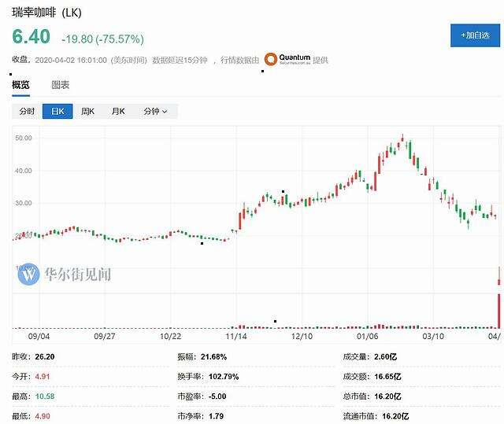Screen dimensions: 504x424
Task: Click the 昨收 value 26.20
Action: 45,357
